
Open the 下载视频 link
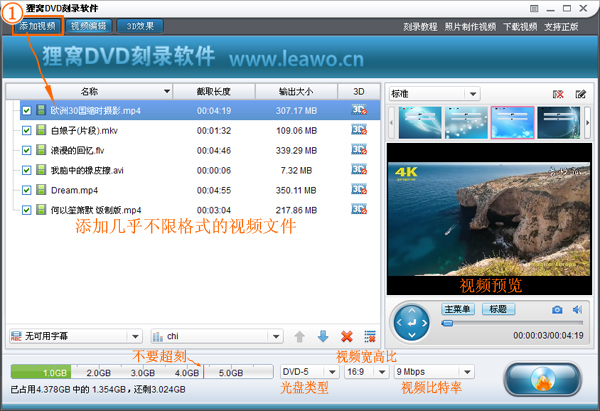tap(520, 27)
